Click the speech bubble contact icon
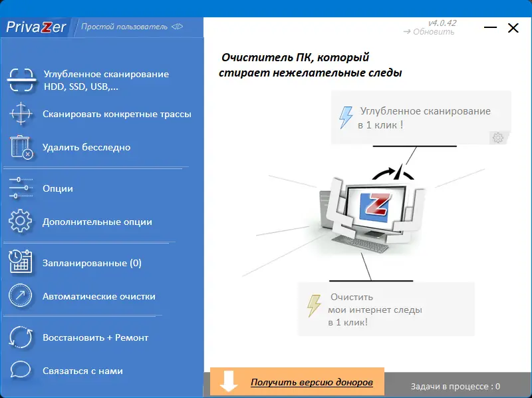This screenshot has width=532, height=398. point(21,370)
